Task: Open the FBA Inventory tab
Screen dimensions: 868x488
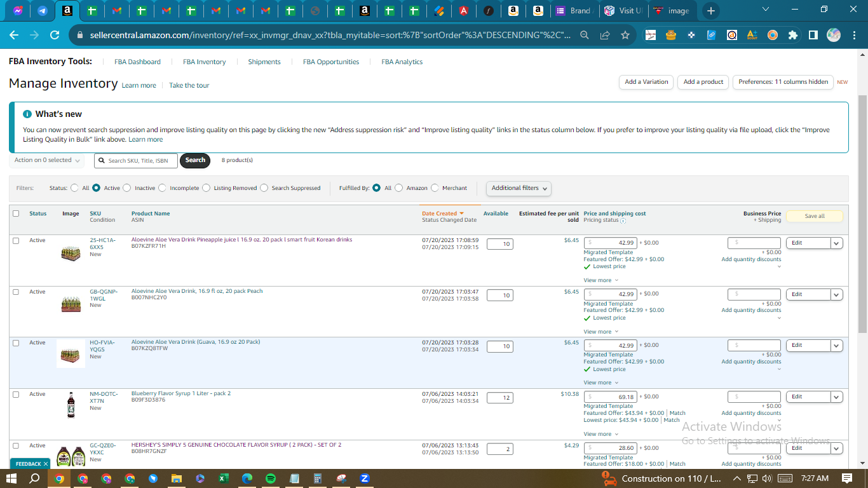Action: pyautogui.click(x=204, y=62)
